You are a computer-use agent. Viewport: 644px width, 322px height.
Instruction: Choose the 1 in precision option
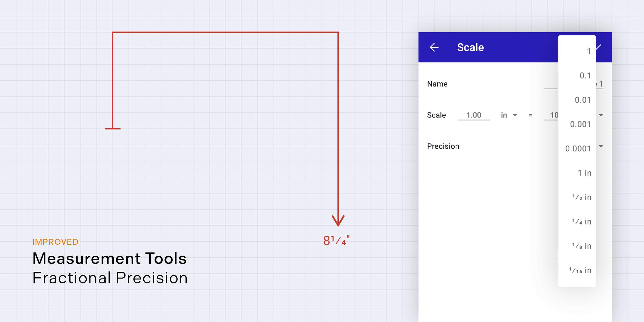pos(577,173)
